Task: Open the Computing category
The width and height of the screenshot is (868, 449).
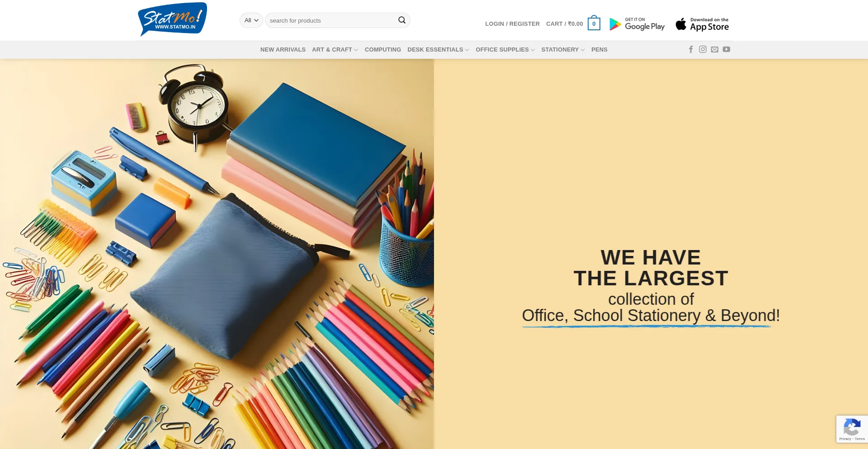Action: [x=383, y=50]
